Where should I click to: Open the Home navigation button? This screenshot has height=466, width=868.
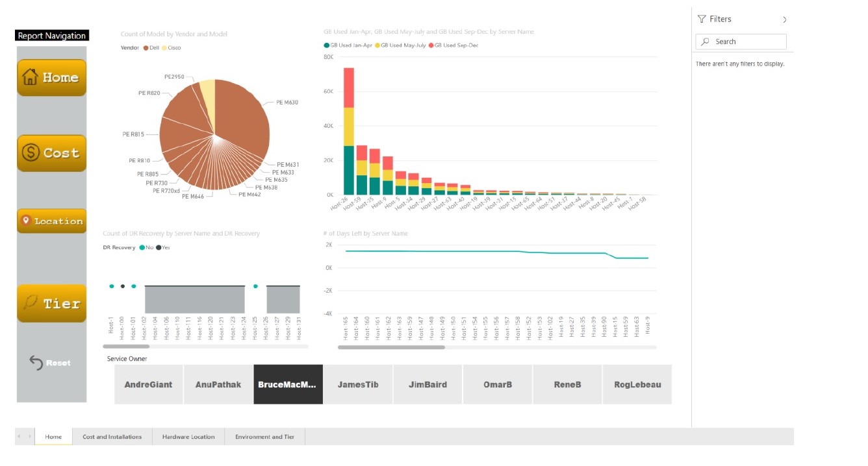51,77
